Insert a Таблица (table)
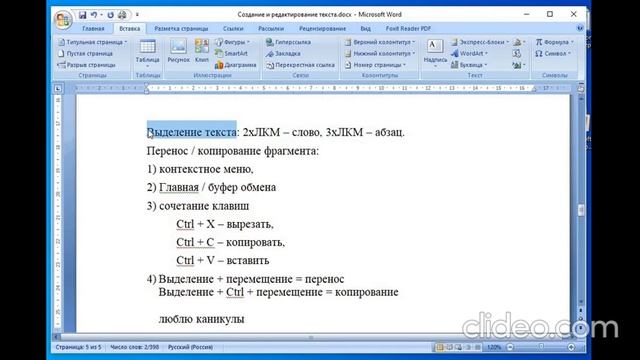Screen dimensions: 640x360 pos(147,53)
